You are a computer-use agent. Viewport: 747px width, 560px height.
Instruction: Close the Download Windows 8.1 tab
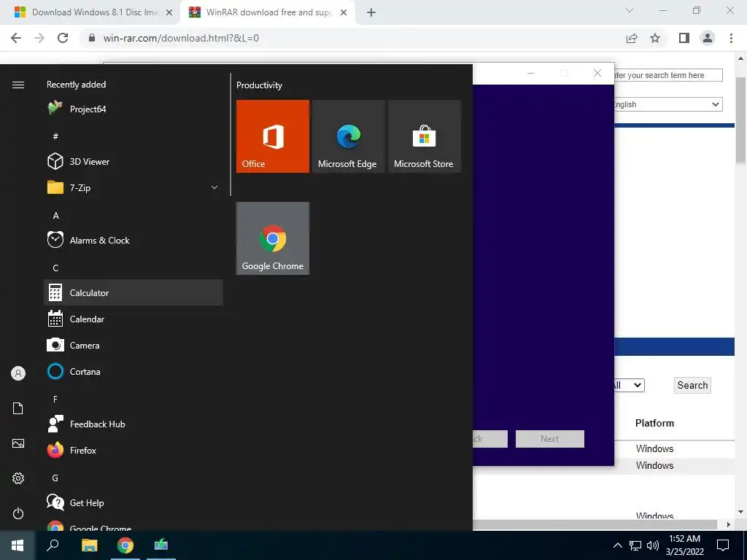click(x=169, y=12)
